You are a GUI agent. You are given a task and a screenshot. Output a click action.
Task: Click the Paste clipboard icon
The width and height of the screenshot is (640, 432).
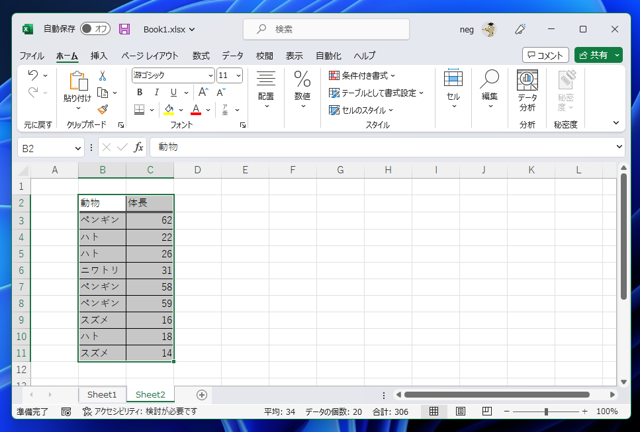(78, 81)
